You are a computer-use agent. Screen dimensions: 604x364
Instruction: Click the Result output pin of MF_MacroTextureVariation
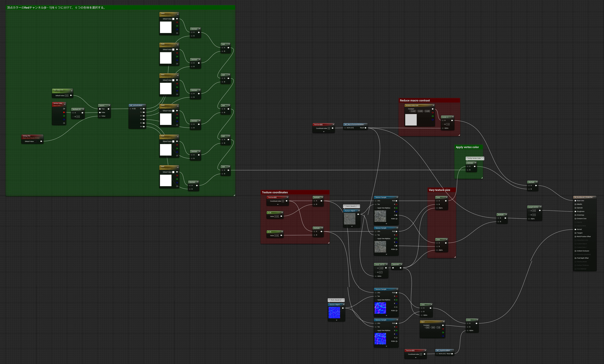point(365,128)
